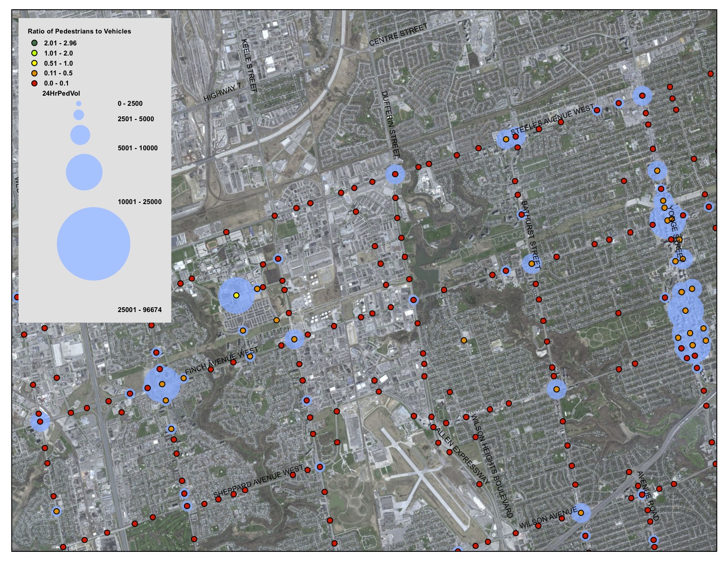Click the legend circle for 5001 - 10000

coord(80,135)
